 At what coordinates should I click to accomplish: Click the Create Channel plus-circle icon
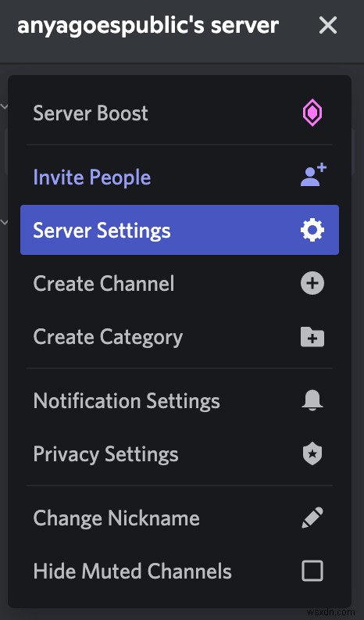[312, 284]
